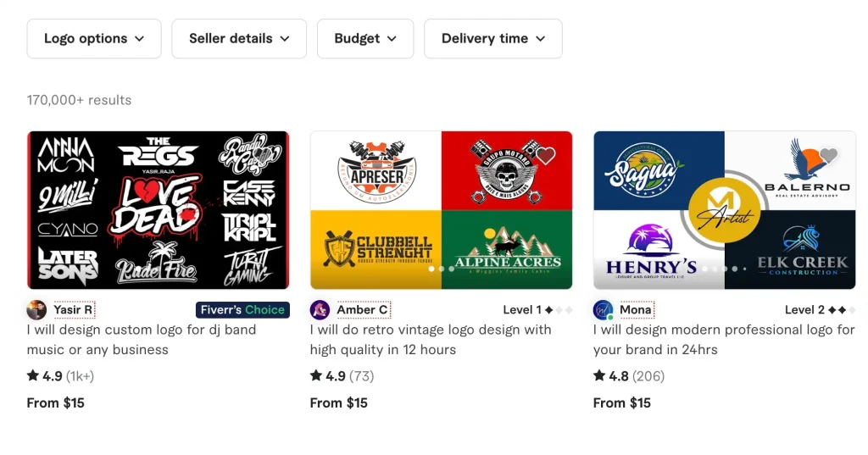This screenshot has width=868, height=455.
Task: Click Amber C's purple avatar icon
Action: point(320,310)
